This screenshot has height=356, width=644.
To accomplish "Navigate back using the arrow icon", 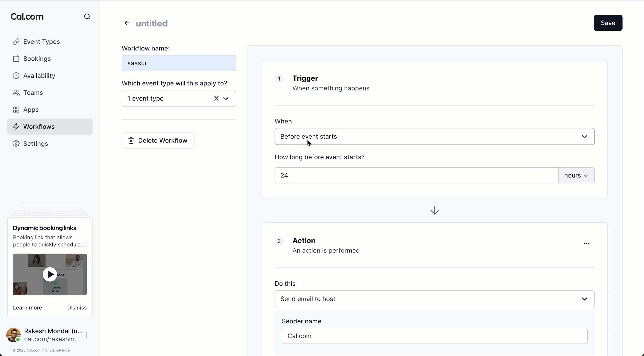I will [x=127, y=23].
